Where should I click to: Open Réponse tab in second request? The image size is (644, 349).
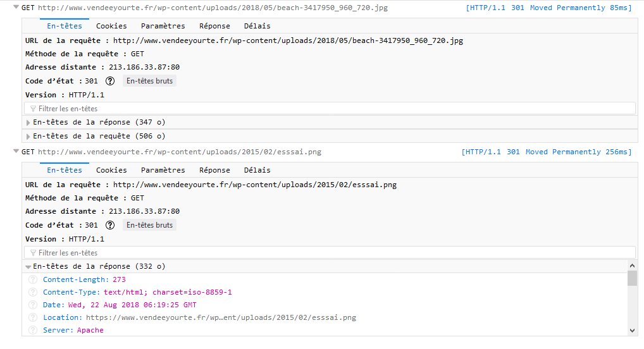click(x=214, y=170)
